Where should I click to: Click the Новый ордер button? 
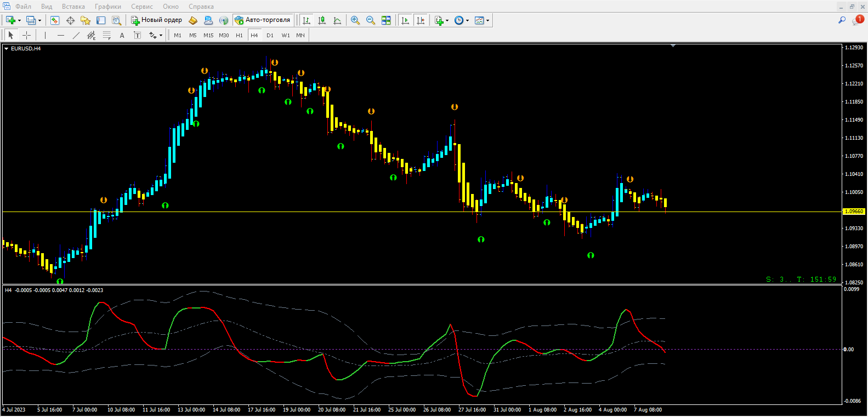[157, 20]
